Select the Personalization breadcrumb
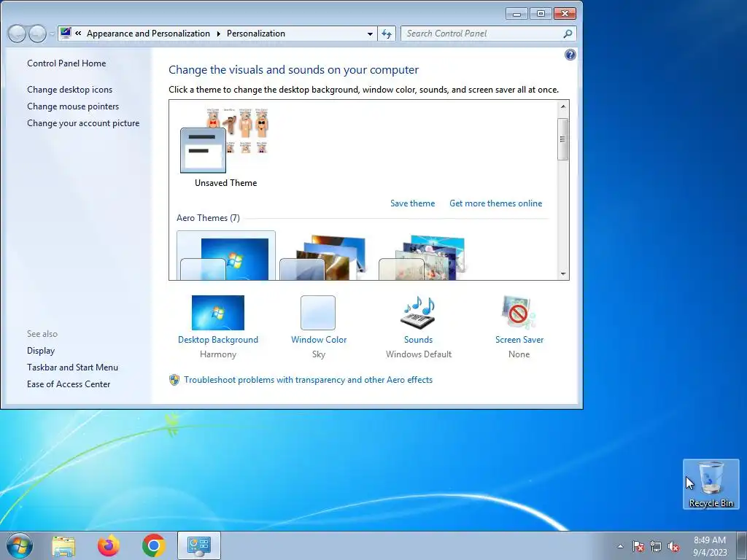747x560 pixels. pos(256,34)
